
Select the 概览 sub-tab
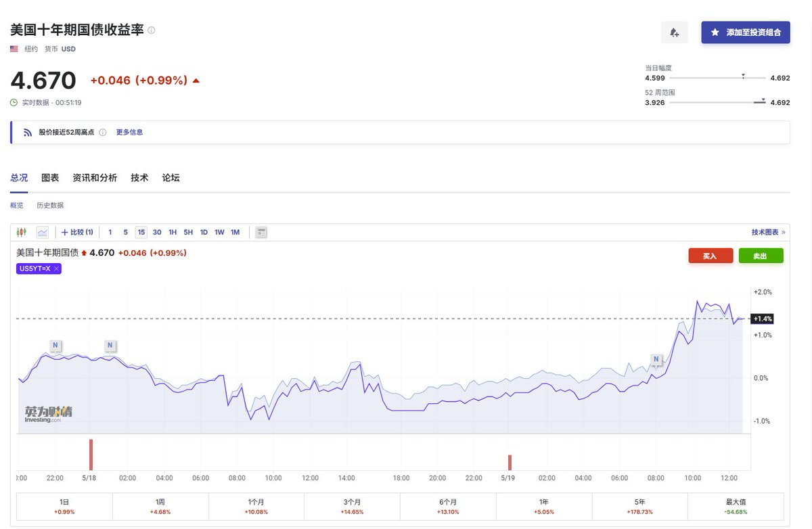(17, 206)
